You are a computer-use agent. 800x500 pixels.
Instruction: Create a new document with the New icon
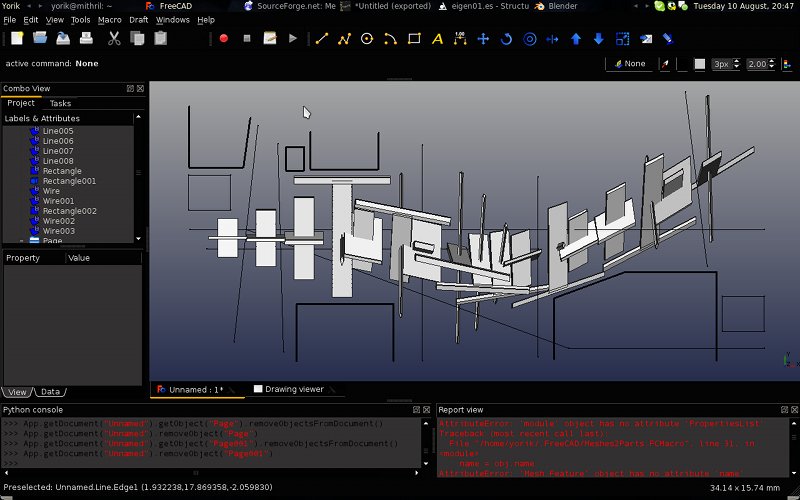(17, 39)
